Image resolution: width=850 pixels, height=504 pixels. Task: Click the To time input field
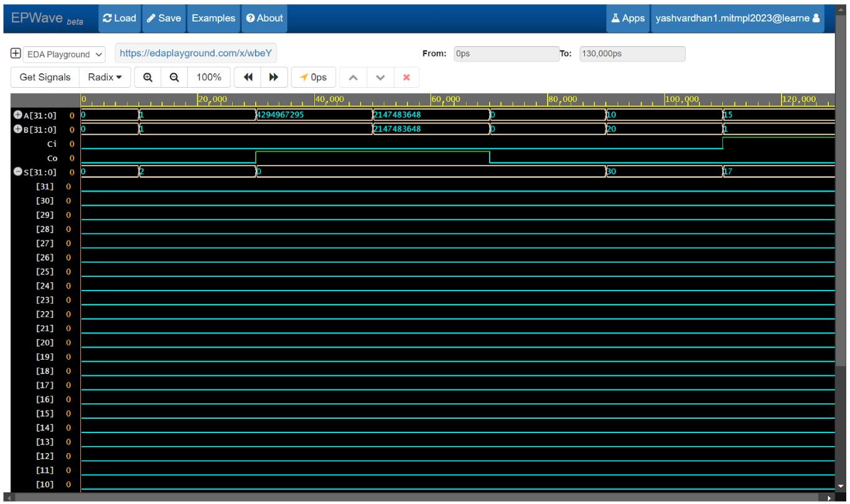pyautogui.click(x=632, y=54)
